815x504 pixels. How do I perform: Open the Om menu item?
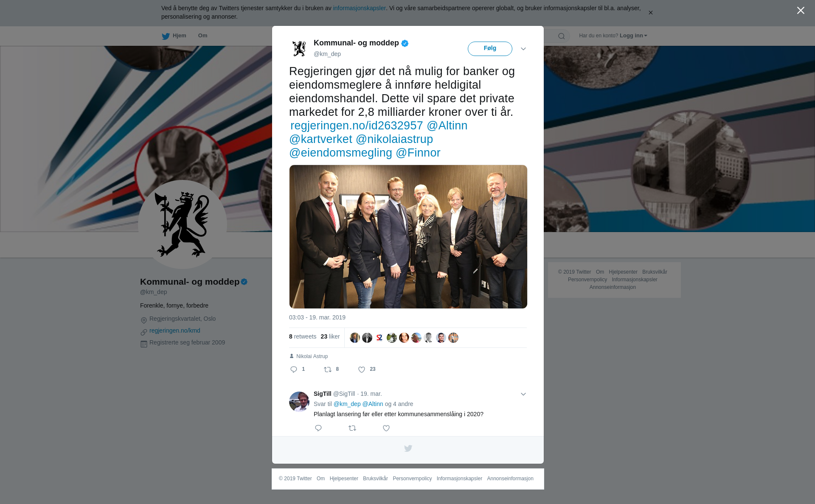202,36
